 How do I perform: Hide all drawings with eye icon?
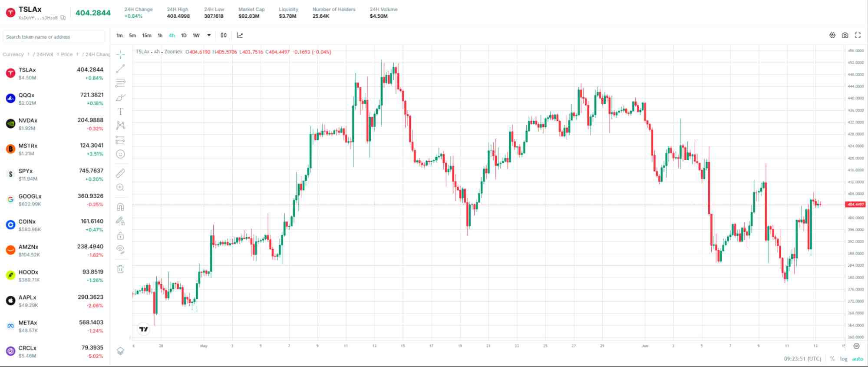[121, 249]
